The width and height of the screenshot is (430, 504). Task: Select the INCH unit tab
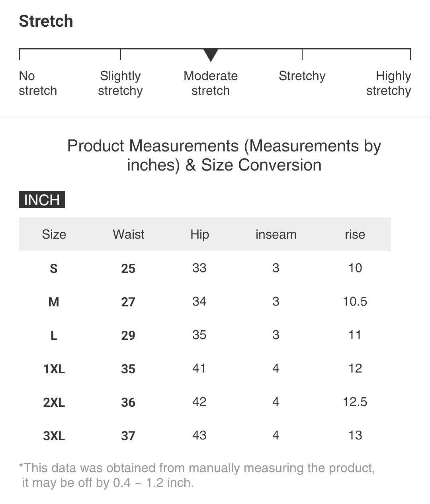pos(42,200)
